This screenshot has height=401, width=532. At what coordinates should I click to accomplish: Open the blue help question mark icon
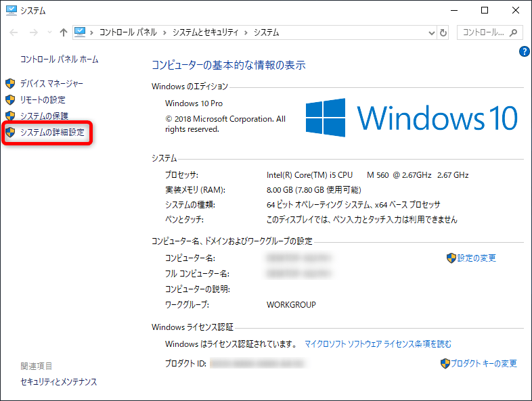pos(524,51)
